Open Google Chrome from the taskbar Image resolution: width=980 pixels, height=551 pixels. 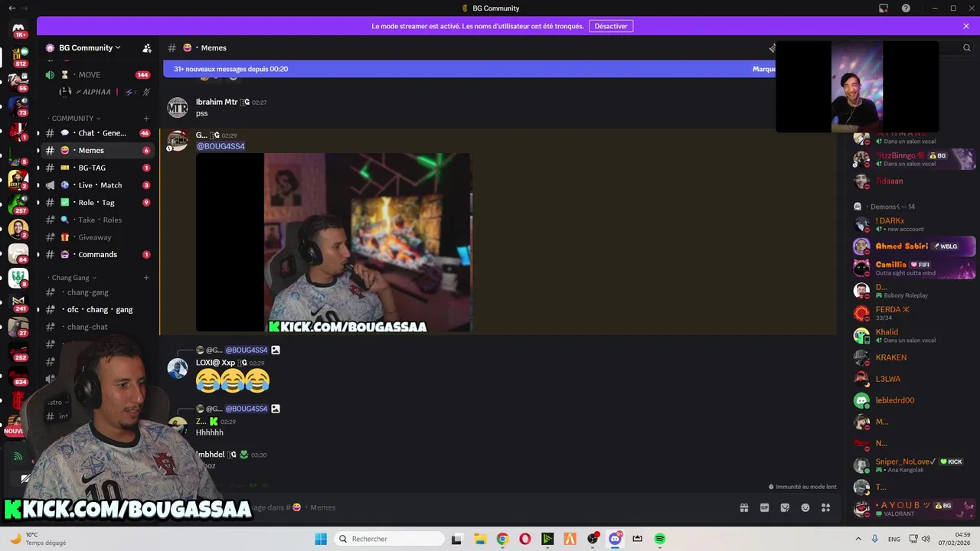(502, 539)
